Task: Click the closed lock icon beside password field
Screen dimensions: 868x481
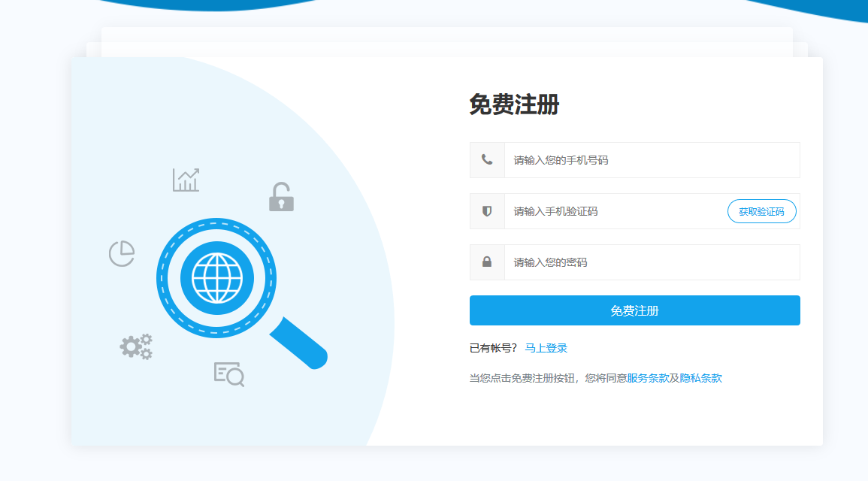Action: pos(487,262)
